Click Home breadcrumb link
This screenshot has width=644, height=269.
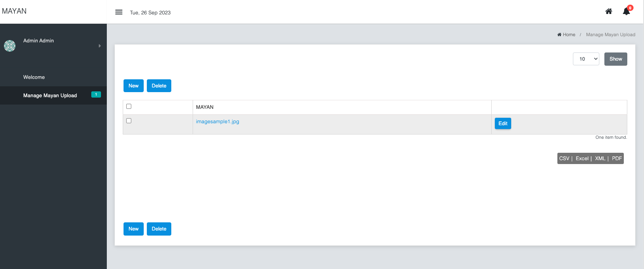click(x=566, y=35)
